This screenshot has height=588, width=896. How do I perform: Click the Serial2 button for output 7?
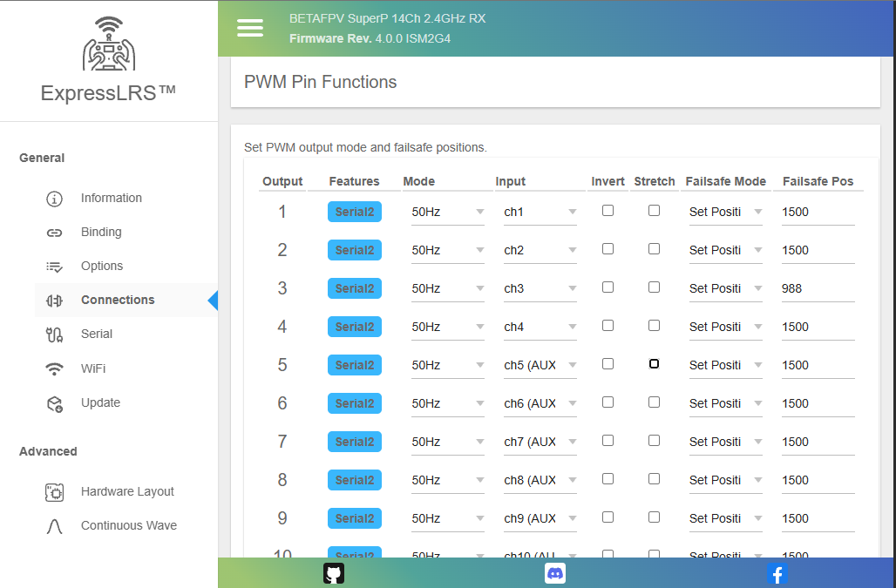point(355,442)
